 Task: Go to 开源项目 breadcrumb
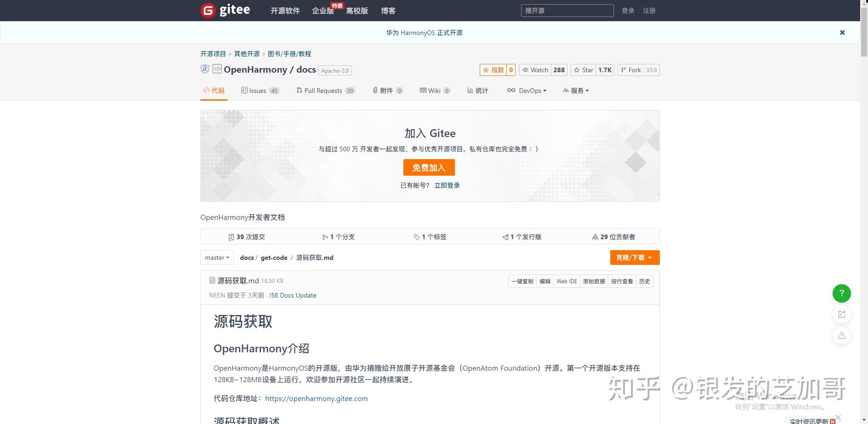(x=213, y=54)
